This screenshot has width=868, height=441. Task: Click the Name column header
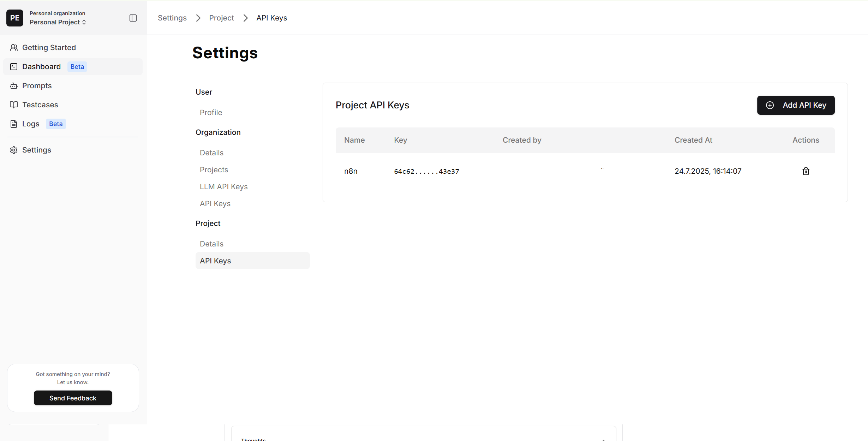pyautogui.click(x=354, y=140)
